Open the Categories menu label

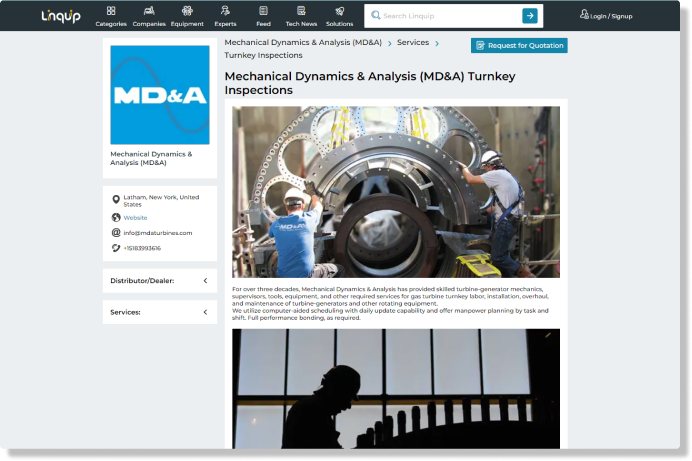(x=111, y=24)
